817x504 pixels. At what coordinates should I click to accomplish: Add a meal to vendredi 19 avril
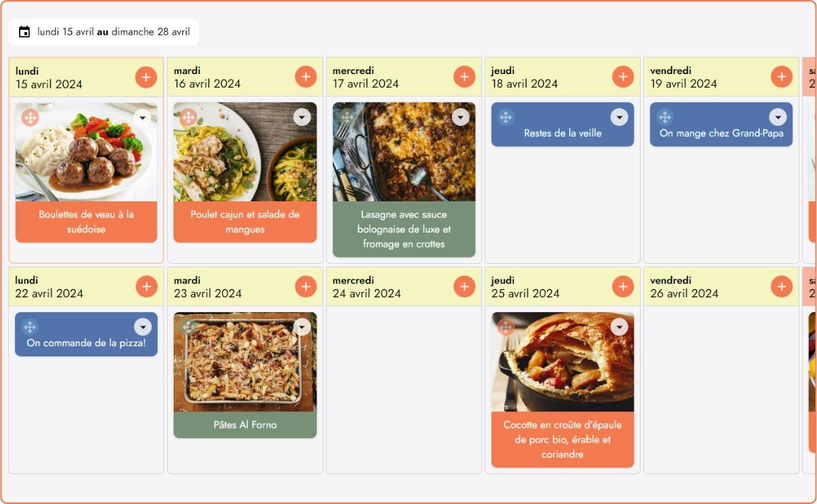(x=782, y=77)
